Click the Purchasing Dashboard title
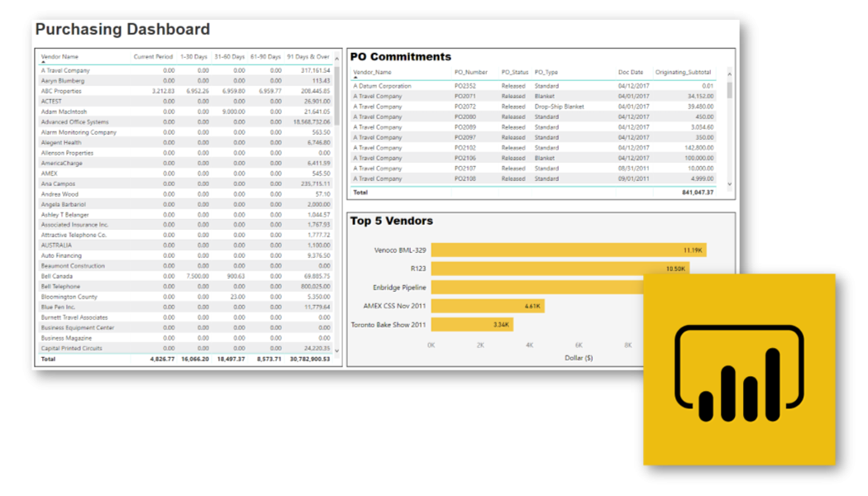Screen dimensions: 868x496 tap(122, 29)
